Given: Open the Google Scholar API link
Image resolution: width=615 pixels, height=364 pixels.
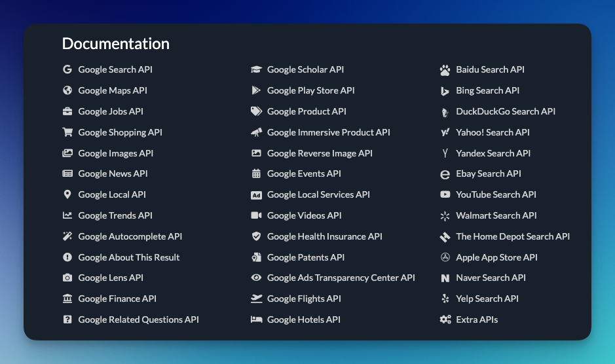Looking at the screenshot, I should 306,69.
